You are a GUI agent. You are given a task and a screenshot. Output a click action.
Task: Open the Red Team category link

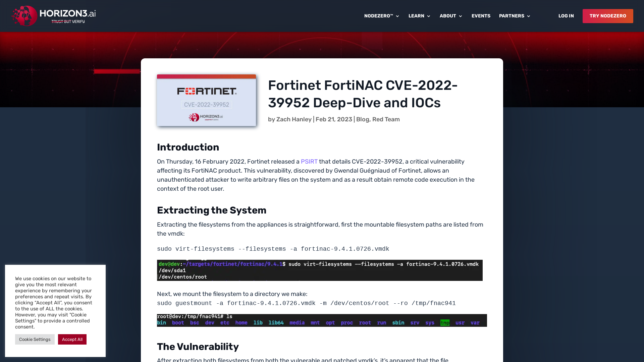pyautogui.click(x=386, y=119)
